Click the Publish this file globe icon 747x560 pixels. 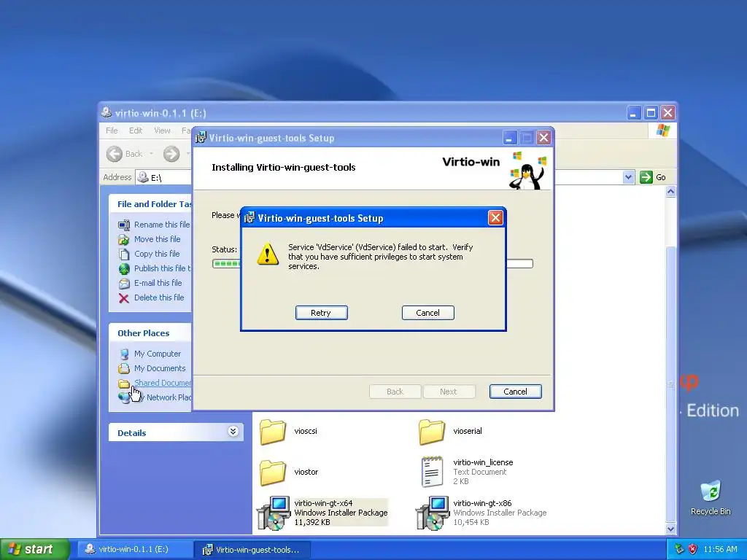click(124, 269)
